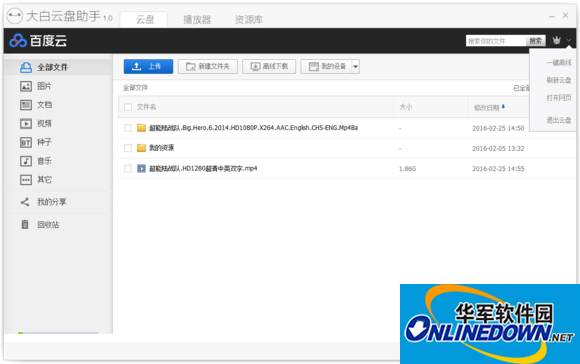Check the box for 我的资源 folder
This screenshot has height=364, width=580.
click(x=128, y=148)
